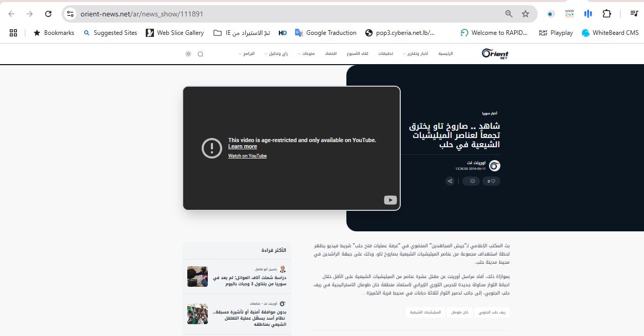This screenshot has height=336, width=644.
Task: Bookmark this page with the star icon
Action: click(x=525, y=14)
